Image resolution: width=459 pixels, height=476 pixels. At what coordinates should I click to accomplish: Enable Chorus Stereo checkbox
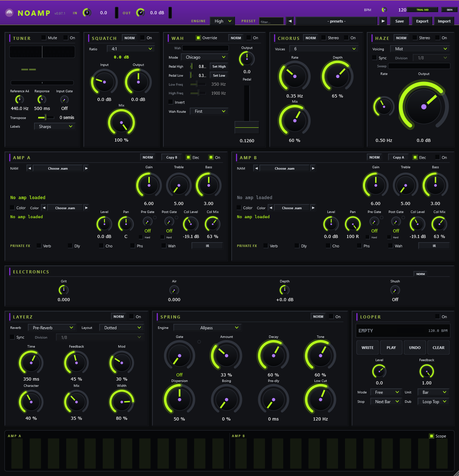(x=323, y=38)
